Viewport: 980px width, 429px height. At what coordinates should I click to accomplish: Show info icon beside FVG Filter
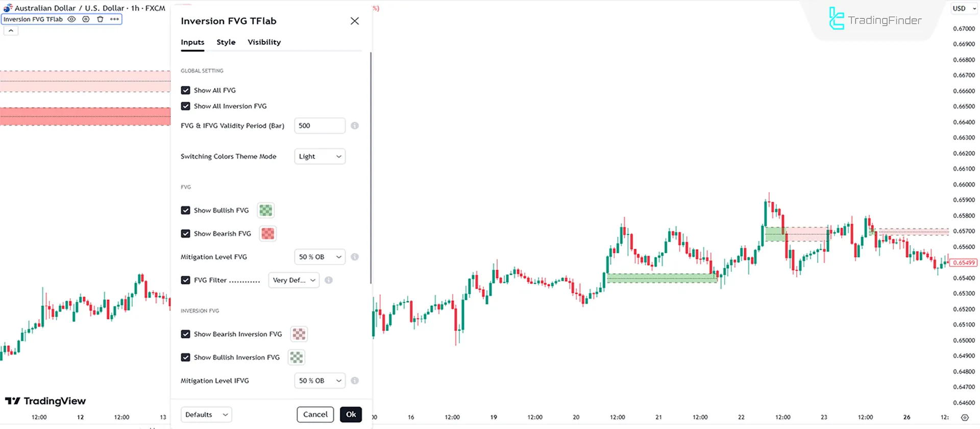[x=329, y=280]
